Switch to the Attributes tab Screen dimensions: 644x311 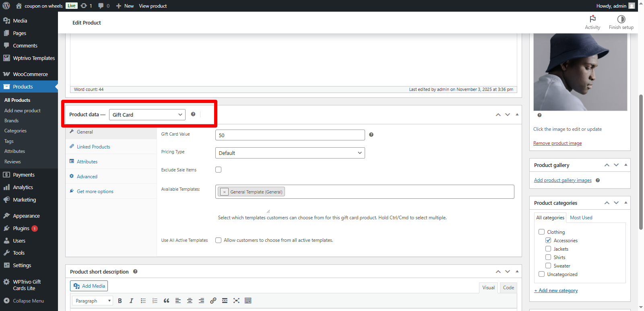pyautogui.click(x=111, y=161)
